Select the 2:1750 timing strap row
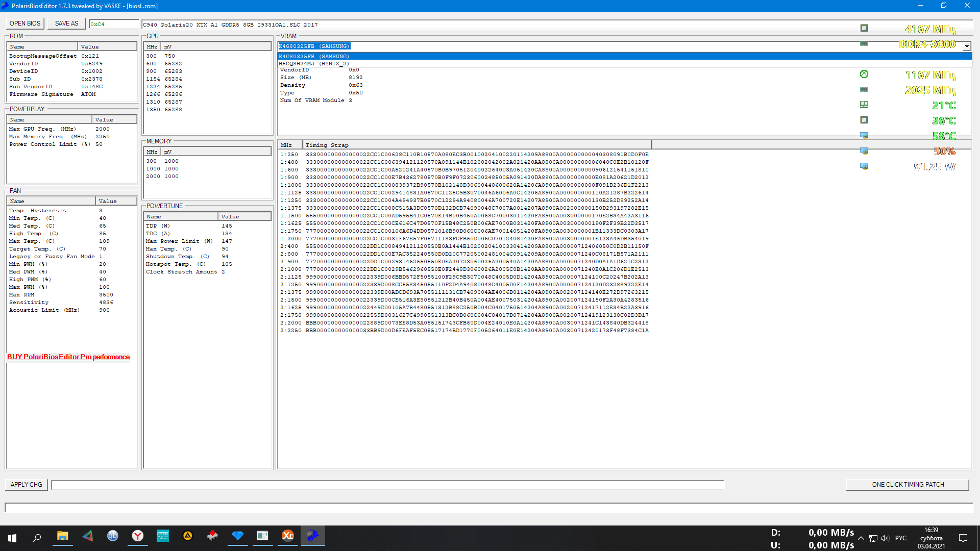 click(x=464, y=315)
